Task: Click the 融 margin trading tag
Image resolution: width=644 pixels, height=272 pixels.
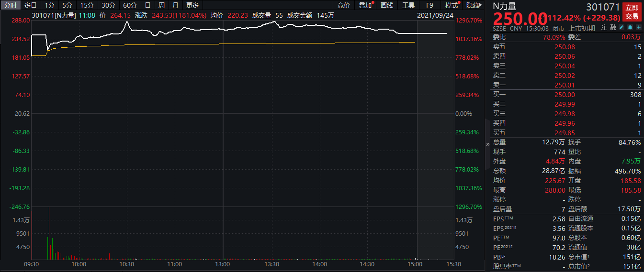Action: coord(613,28)
